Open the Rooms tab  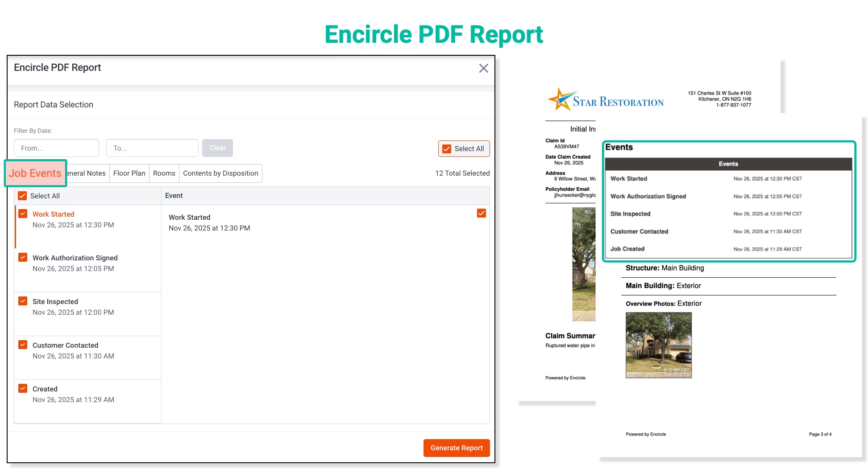click(x=164, y=173)
